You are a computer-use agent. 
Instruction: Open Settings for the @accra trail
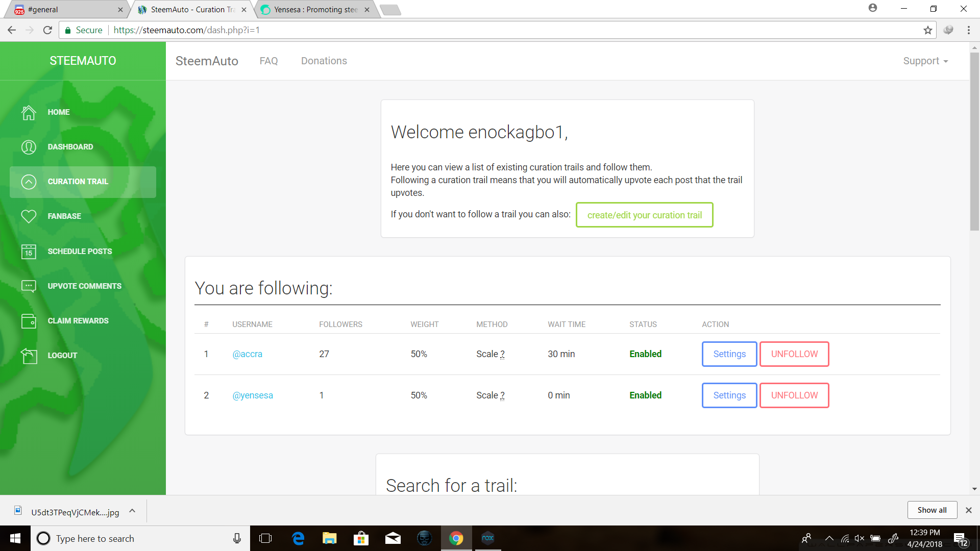[x=729, y=354]
